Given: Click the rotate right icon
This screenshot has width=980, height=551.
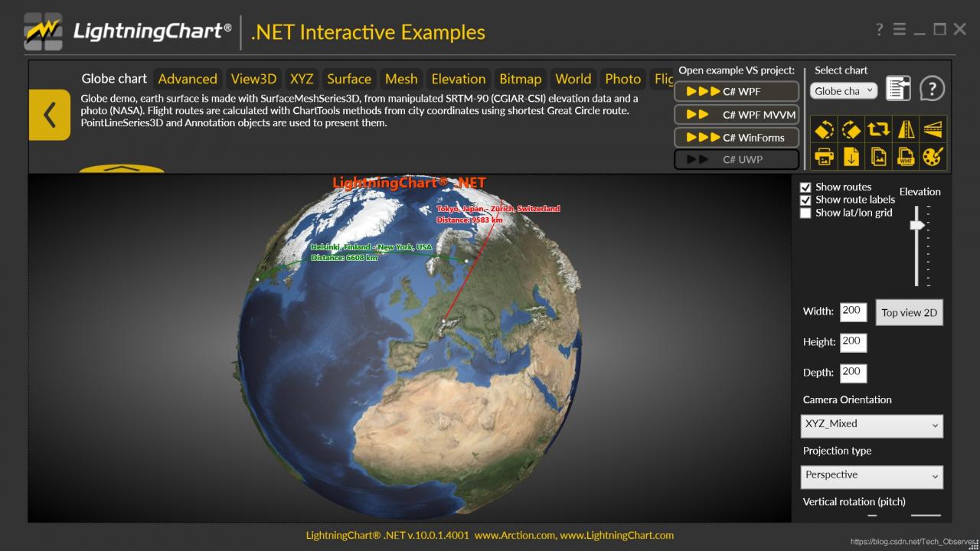Looking at the screenshot, I should [851, 129].
